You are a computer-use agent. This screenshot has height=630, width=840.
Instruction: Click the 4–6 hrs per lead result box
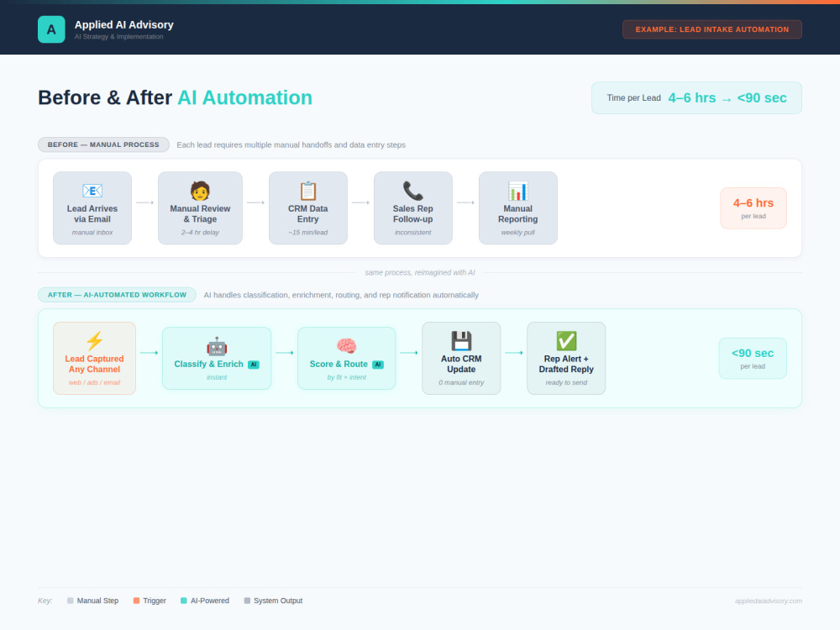coord(753,207)
